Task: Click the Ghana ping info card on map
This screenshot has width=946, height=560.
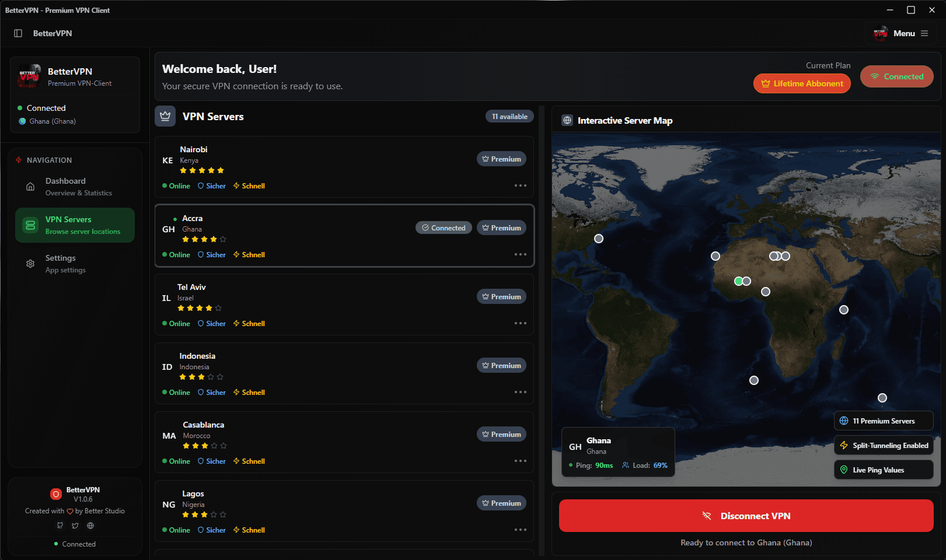Action: click(618, 452)
